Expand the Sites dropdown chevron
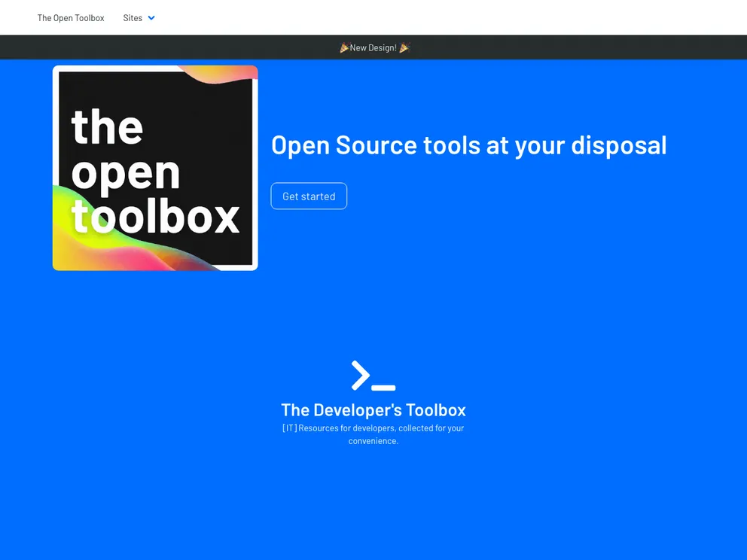The image size is (747, 560). point(151,18)
